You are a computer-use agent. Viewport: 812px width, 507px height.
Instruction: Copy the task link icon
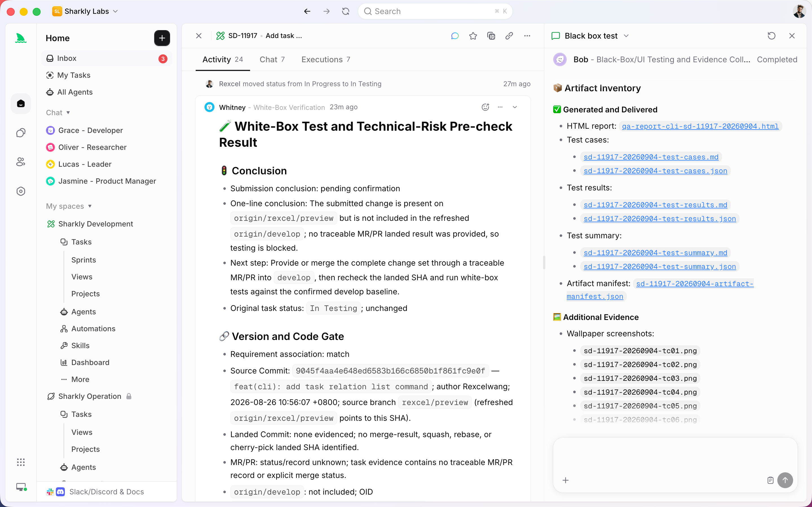click(509, 36)
